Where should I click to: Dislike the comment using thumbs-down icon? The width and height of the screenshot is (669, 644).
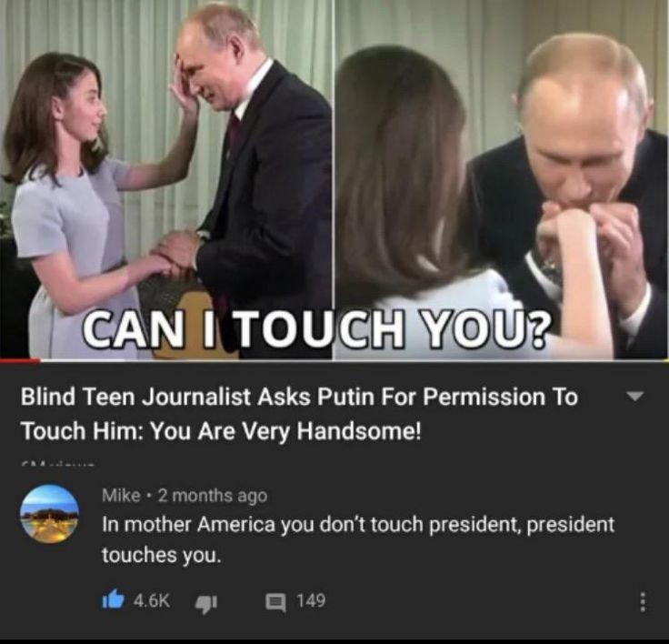click(206, 603)
